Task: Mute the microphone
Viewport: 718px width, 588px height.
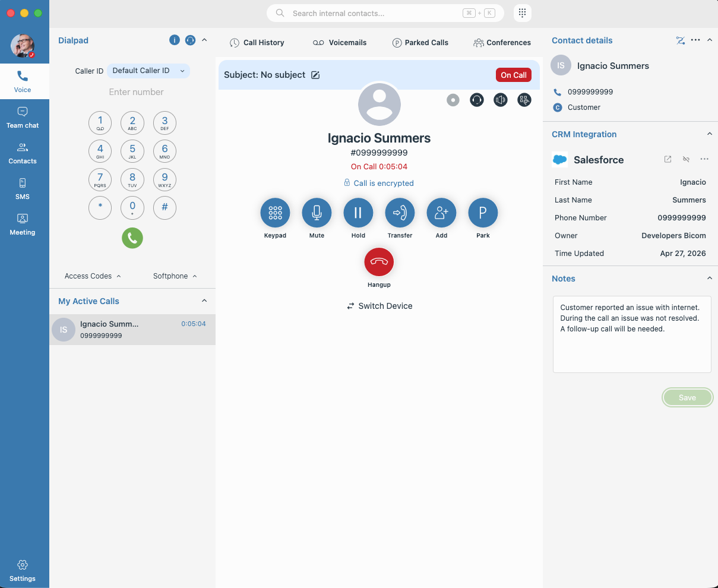Action: click(x=317, y=213)
